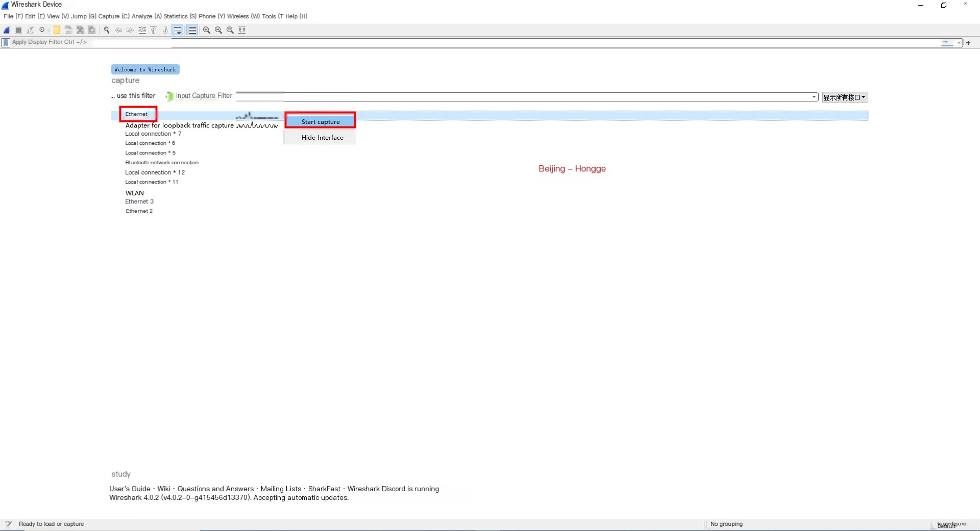Go to previous packet with left arrow
980x531 pixels.
pyautogui.click(x=118, y=30)
